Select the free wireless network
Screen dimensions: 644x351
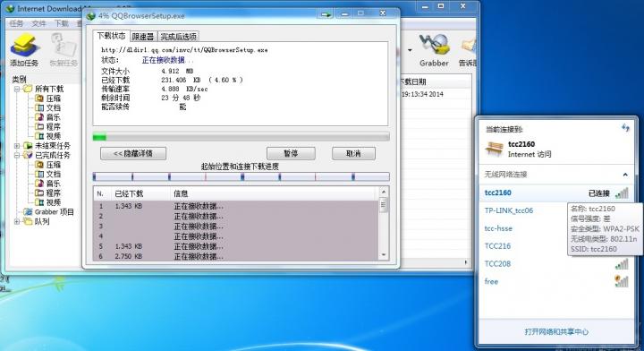556,281
